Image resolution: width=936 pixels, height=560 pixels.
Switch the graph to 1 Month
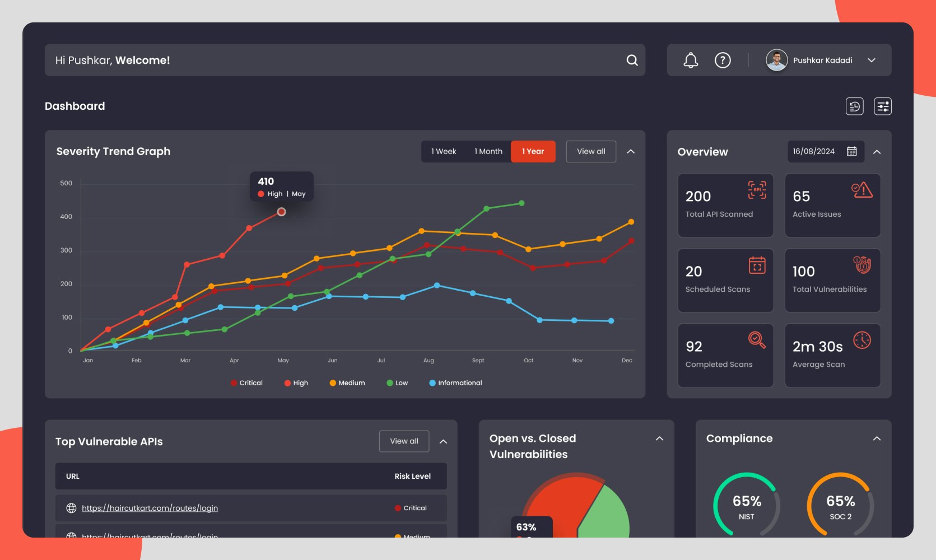(x=488, y=151)
